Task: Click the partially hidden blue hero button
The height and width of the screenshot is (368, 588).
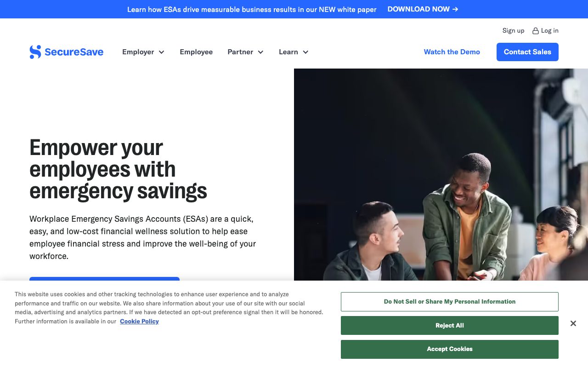Action: (104, 279)
